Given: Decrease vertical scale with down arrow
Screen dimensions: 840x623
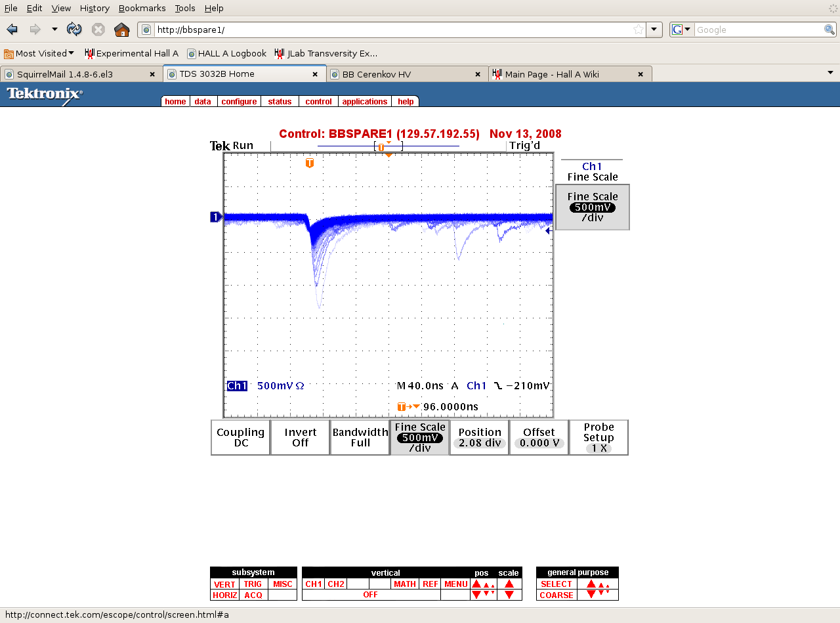Looking at the screenshot, I should pos(509,595).
